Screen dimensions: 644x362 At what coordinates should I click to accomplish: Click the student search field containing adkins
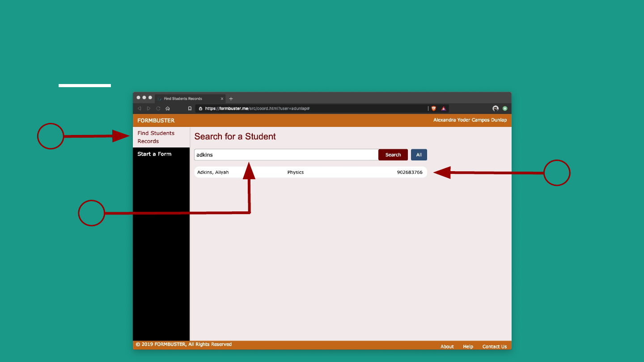coord(286,155)
